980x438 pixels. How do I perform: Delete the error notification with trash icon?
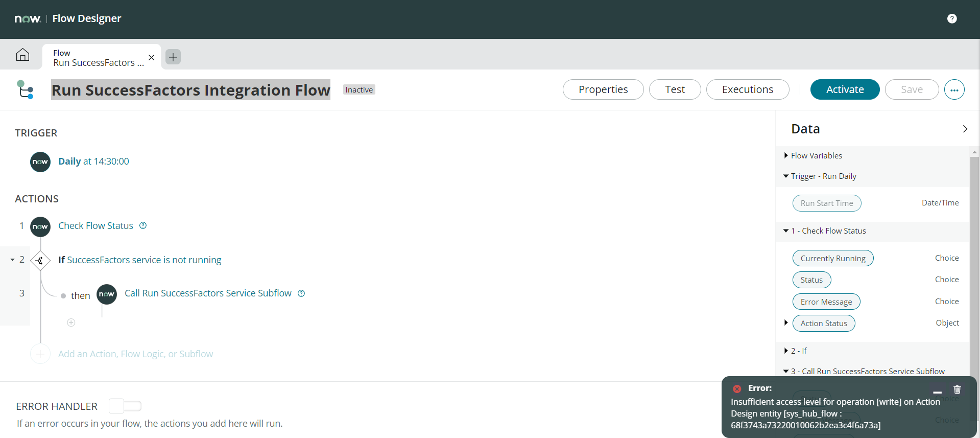(x=957, y=389)
